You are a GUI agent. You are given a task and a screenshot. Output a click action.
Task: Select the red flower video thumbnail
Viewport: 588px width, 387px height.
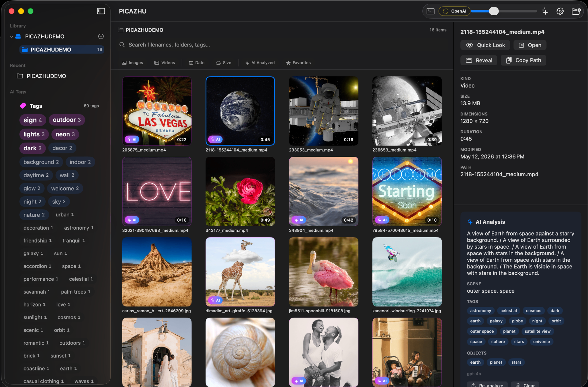click(240, 191)
